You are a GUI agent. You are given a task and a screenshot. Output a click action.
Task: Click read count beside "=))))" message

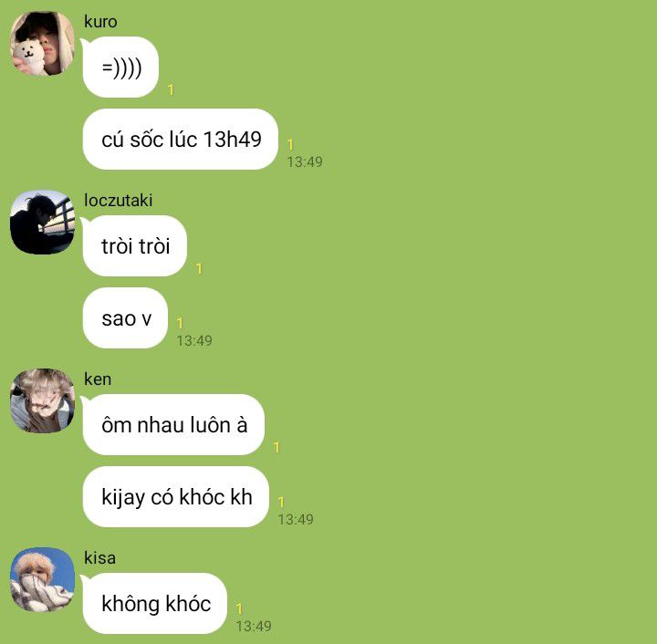click(x=171, y=89)
